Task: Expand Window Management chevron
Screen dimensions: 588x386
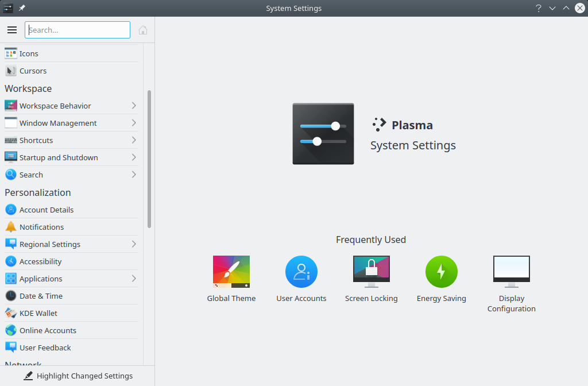Action: click(x=134, y=123)
